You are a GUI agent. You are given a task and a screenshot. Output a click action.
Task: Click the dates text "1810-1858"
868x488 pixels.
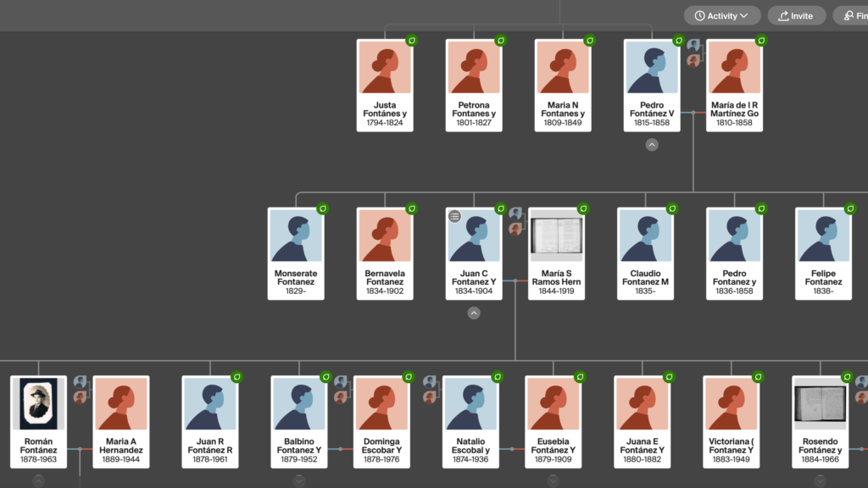[x=734, y=123]
